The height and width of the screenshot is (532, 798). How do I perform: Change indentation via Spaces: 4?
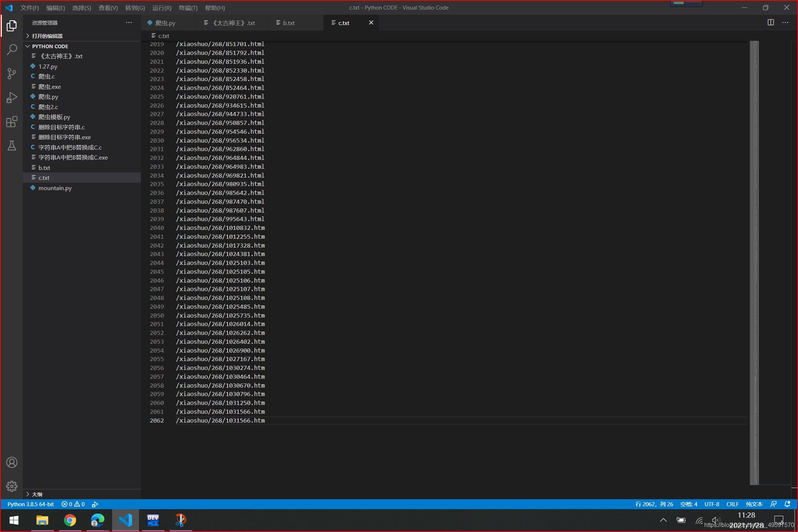coord(688,504)
